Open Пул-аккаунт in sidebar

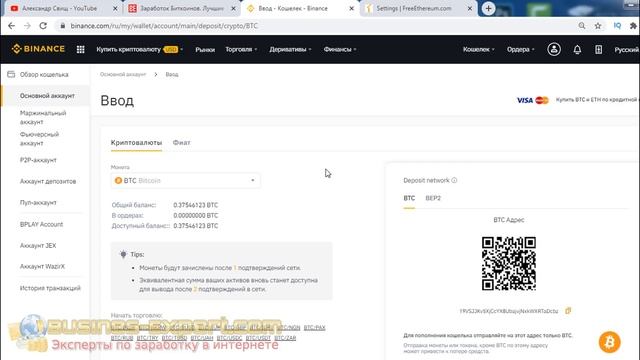(x=38, y=202)
